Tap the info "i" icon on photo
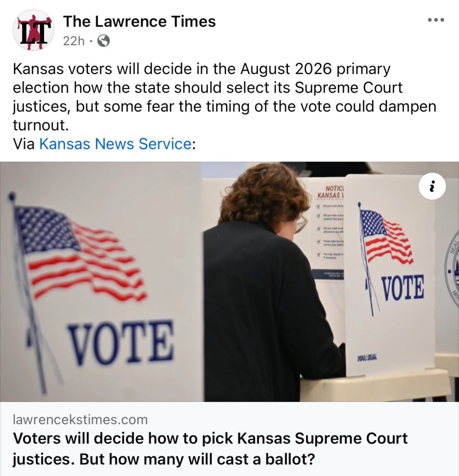Viewport: 459px width, 476px height. coord(432,187)
